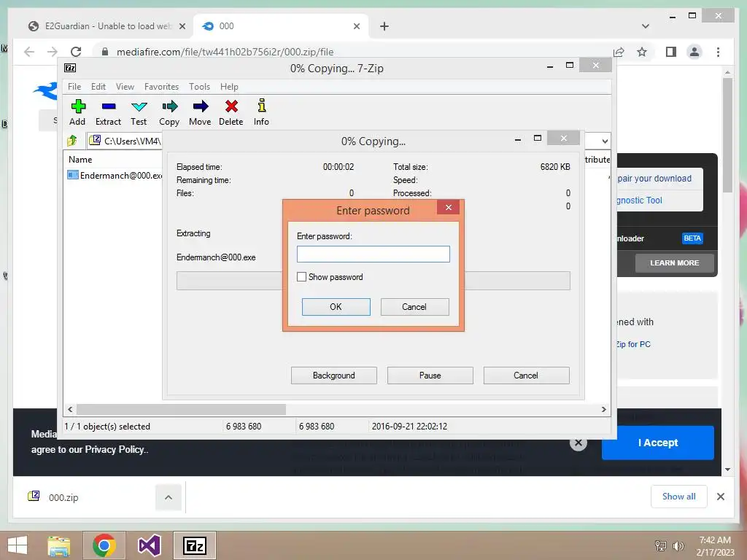Open Chrome side panel icon
The image size is (747, 560).
671,52
